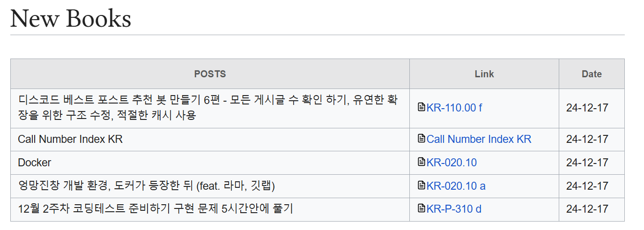
Task: Sort by the POSTS column header
Action: [x=210, y=74]
